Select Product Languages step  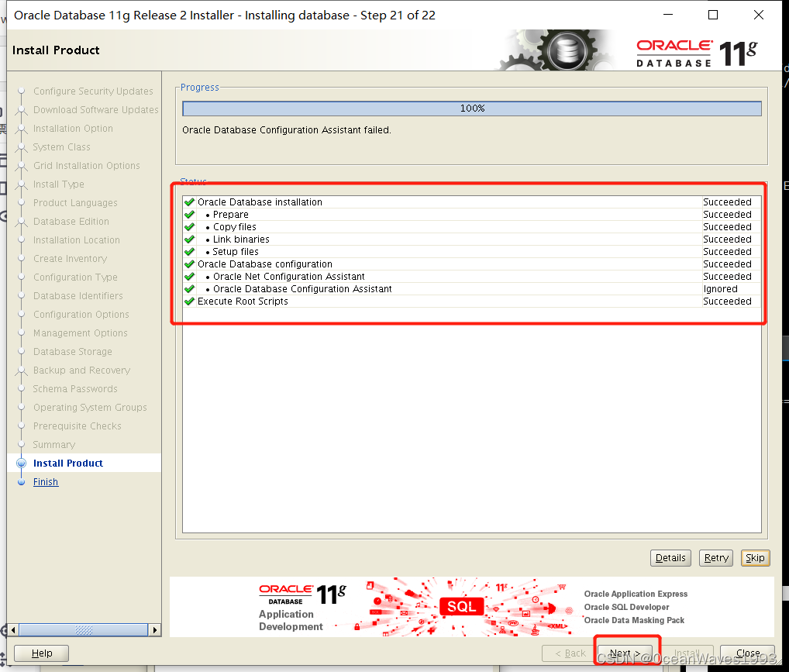pos(75,203)
